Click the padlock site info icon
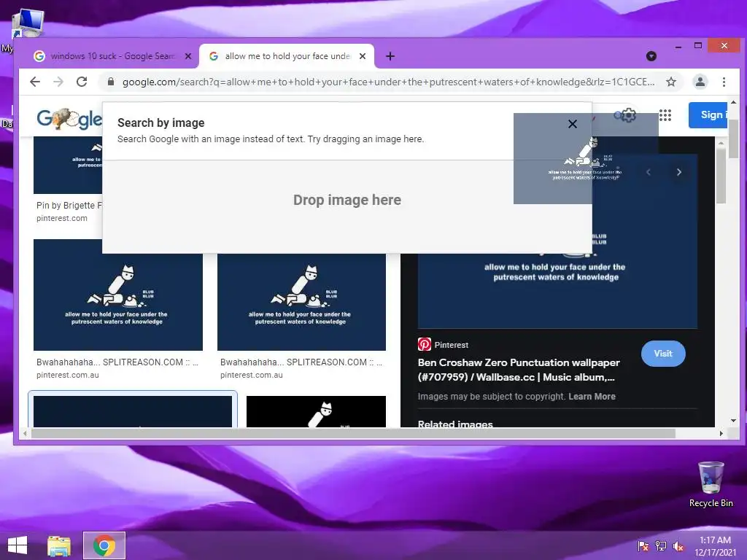The width and height of the screenshot is (747, 560). coord(111,82)
